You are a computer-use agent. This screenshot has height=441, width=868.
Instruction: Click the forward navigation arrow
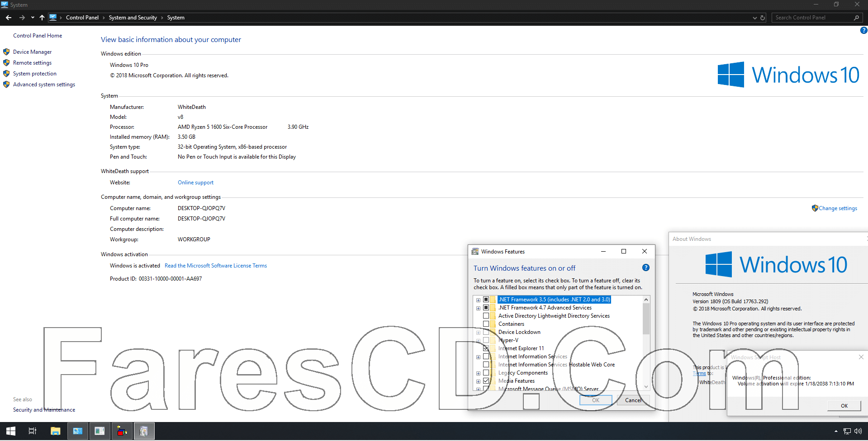pyautogui.click(x=22, y=18)
